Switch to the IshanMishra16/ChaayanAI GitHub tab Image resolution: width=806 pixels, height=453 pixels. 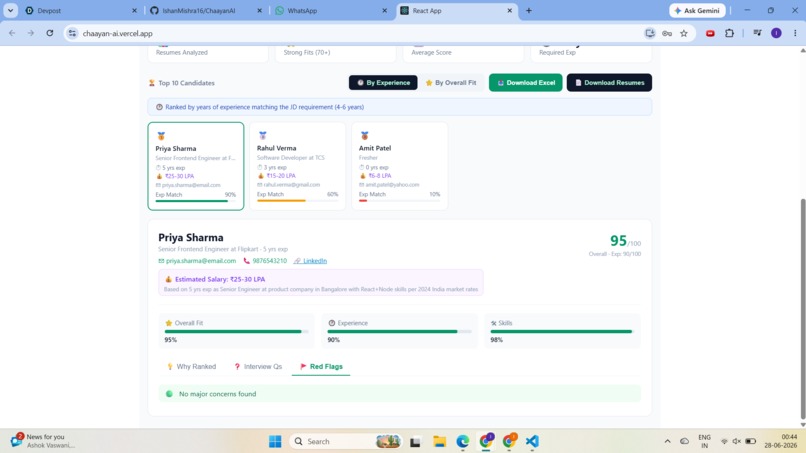[x=206, y=10]
